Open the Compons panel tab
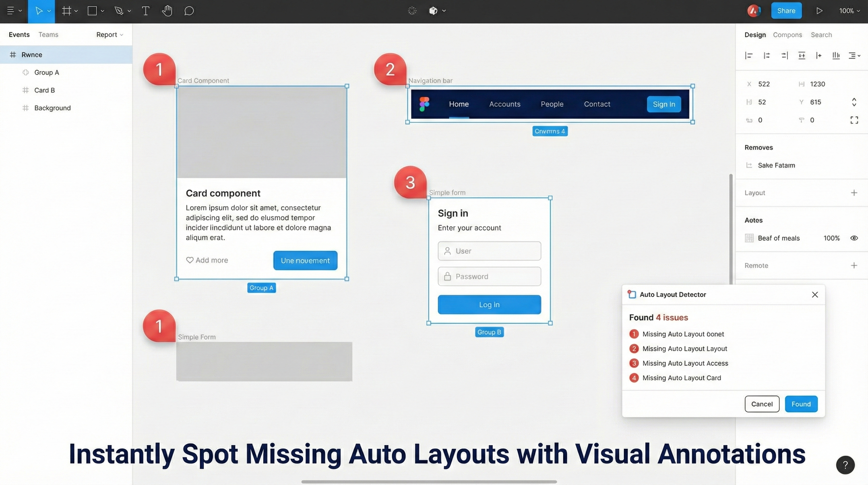The image size is (868, 485). pos(788,34)
